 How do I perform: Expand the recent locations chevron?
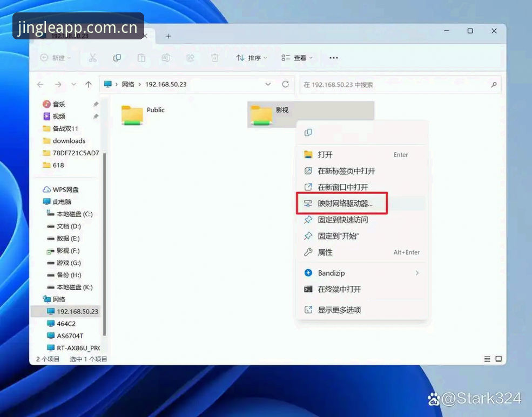coord(73,84)
